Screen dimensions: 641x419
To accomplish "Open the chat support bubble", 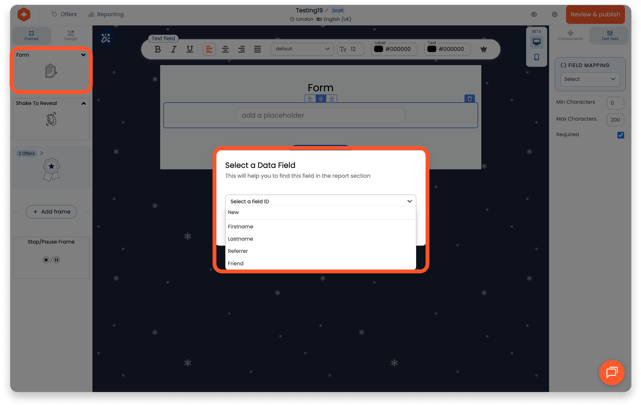I will [x=611, y=372].
